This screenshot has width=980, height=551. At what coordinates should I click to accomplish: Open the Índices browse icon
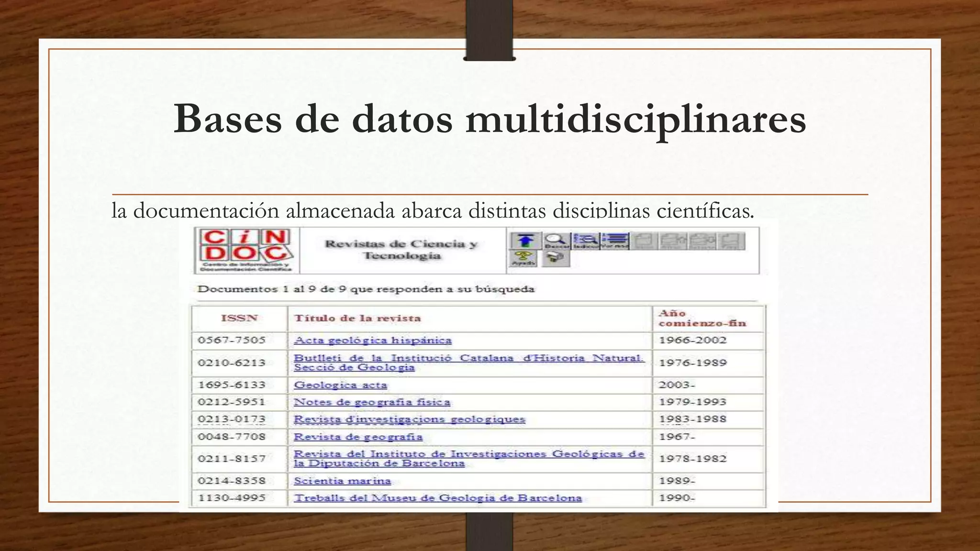(x=586, y=241)
